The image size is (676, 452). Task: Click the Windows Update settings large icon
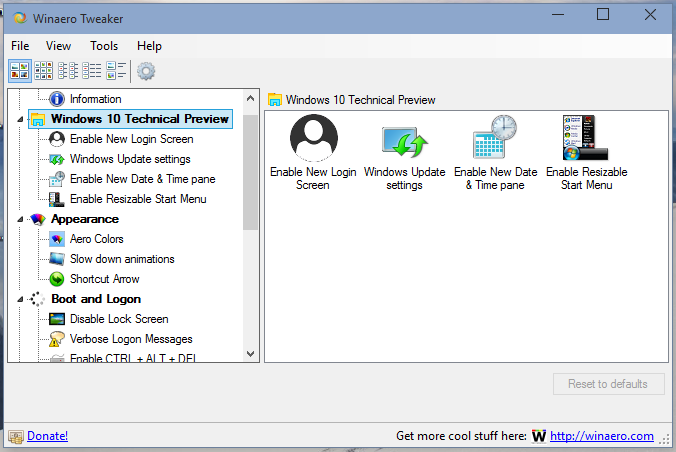(x=404, y=142)
